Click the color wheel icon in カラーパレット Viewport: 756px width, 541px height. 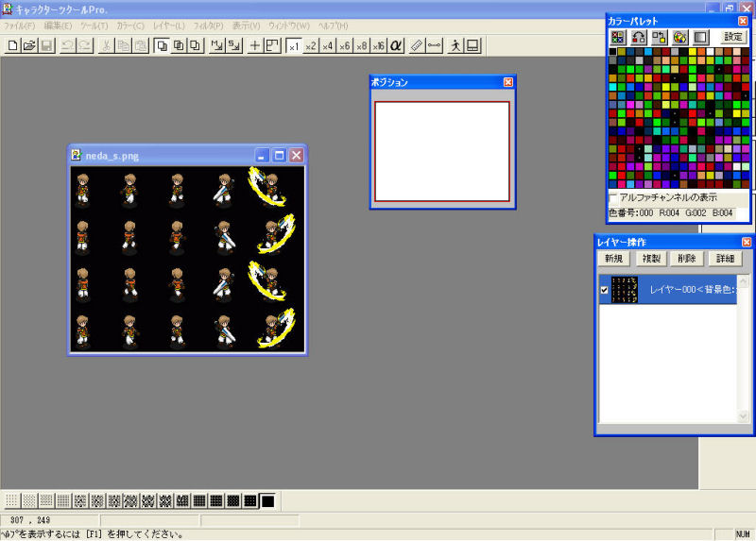point(679,37)
